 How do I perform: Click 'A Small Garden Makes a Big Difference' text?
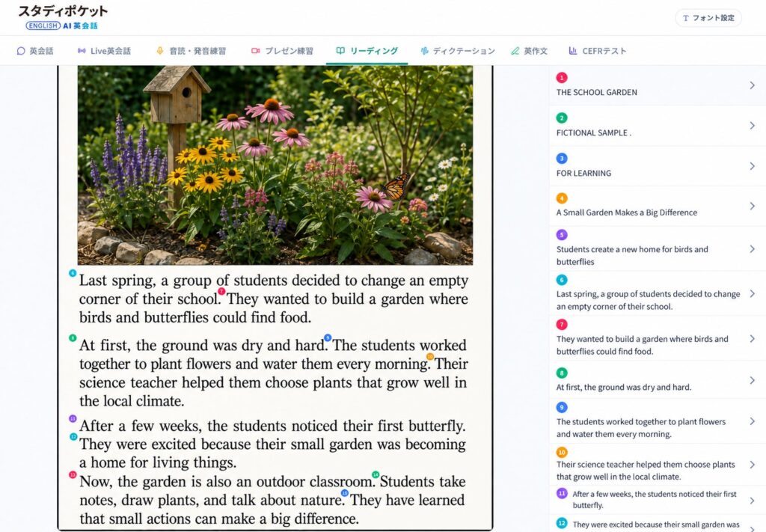627,213
